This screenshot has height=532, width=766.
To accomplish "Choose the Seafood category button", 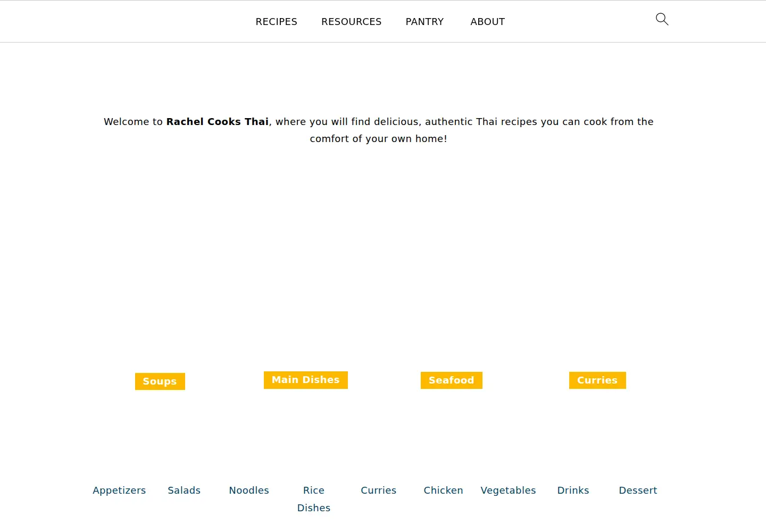I will [x=451, y=380].
